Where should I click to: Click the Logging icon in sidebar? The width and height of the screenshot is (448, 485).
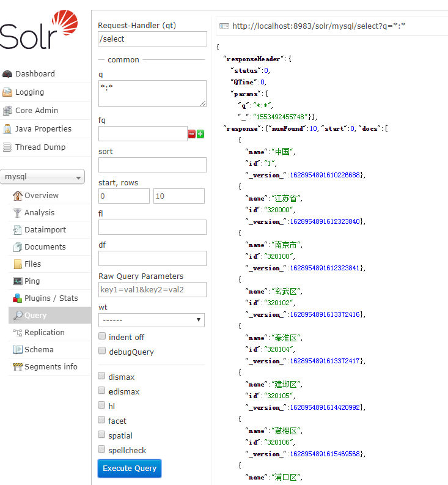[x=7, y=92]
